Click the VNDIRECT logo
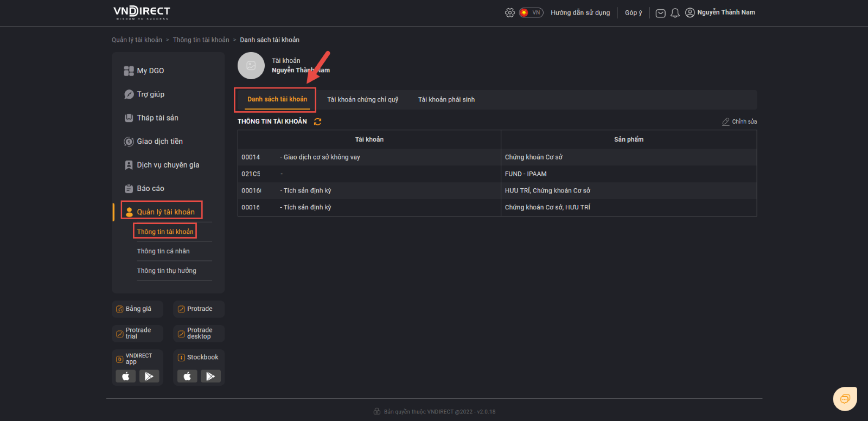 [142, 13]
